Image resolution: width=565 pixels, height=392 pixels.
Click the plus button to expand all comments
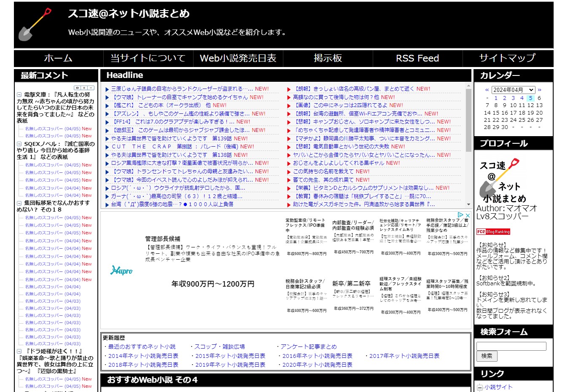coord(84,88)
